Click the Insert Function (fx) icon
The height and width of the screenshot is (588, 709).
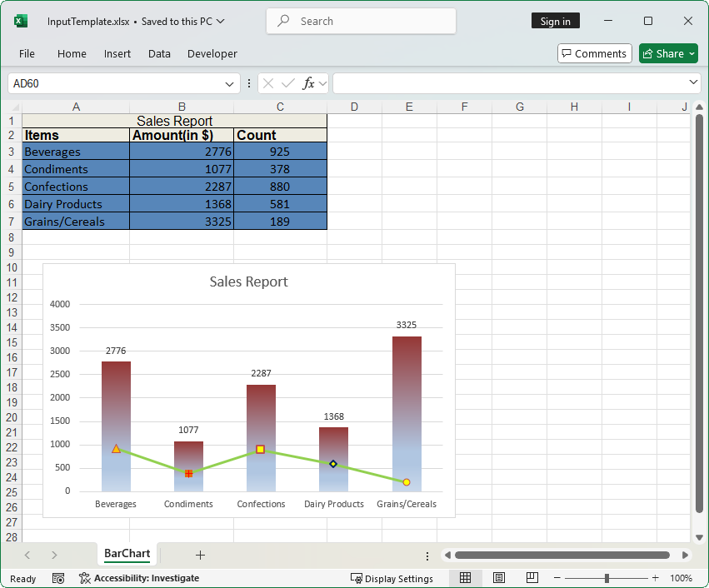click(x=309, y=83)
